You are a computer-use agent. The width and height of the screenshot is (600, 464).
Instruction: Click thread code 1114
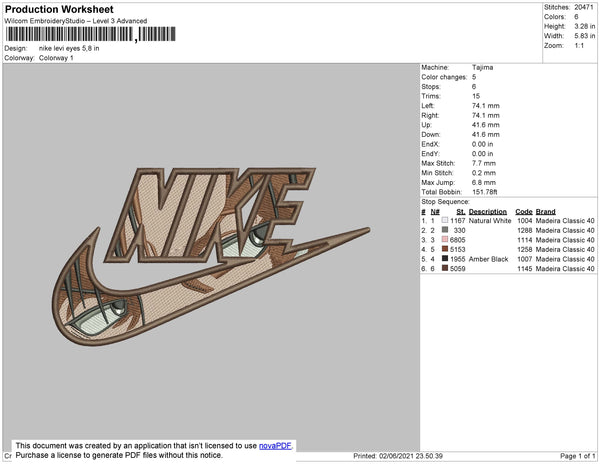point(525,240)
